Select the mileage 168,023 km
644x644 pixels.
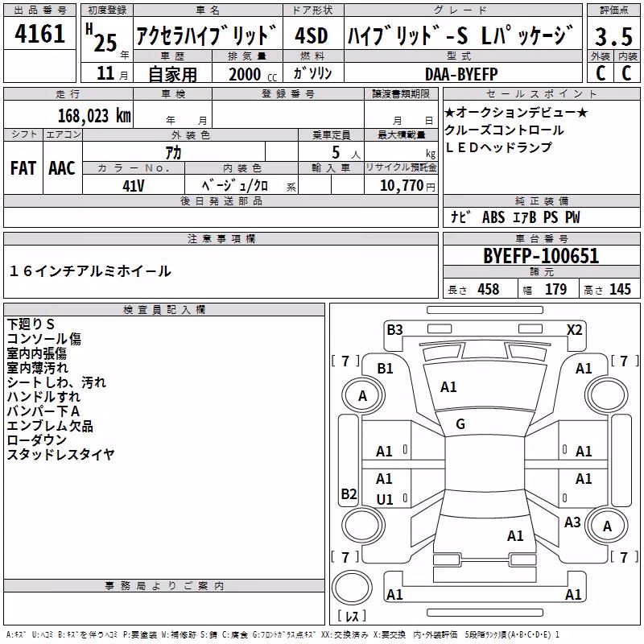94,116
